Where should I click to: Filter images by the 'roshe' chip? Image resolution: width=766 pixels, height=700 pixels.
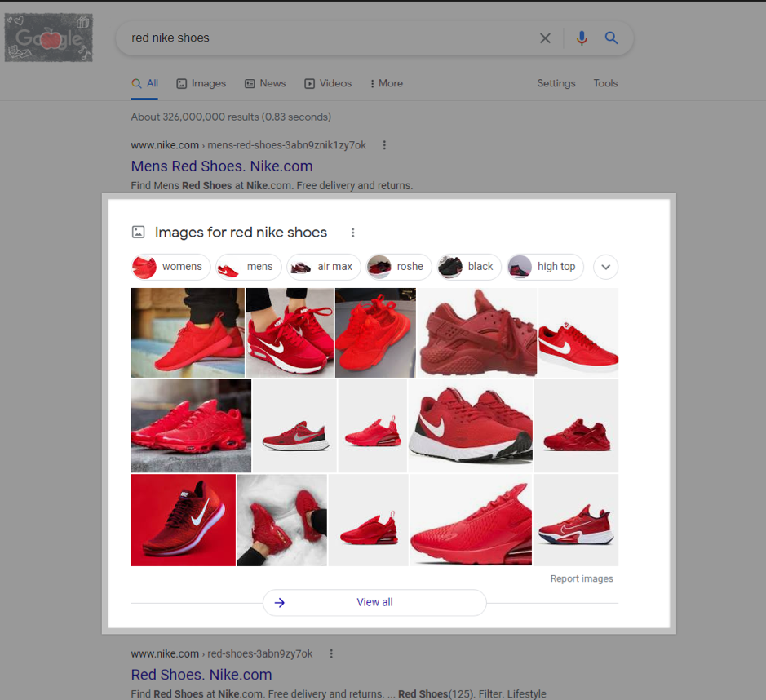[399, 267]
